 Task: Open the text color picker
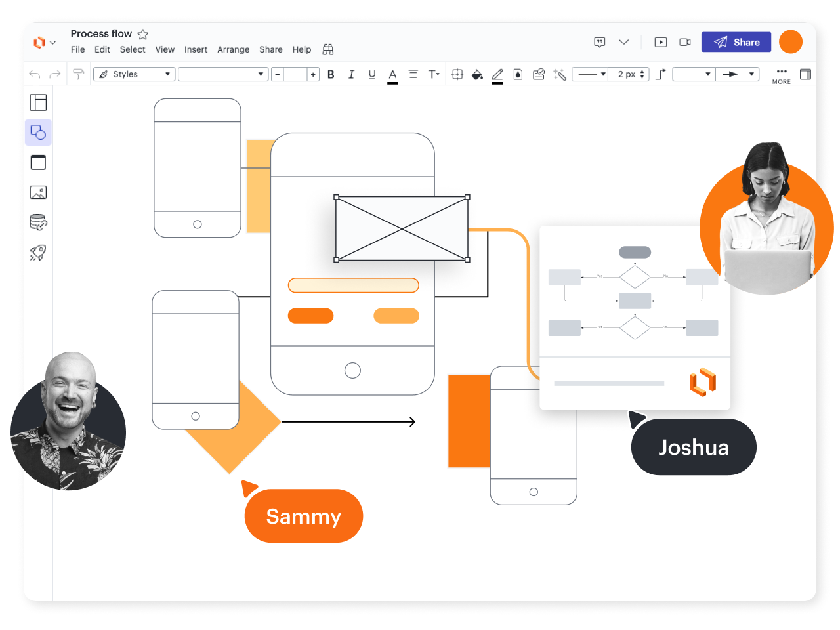click(x=392, y=75)
